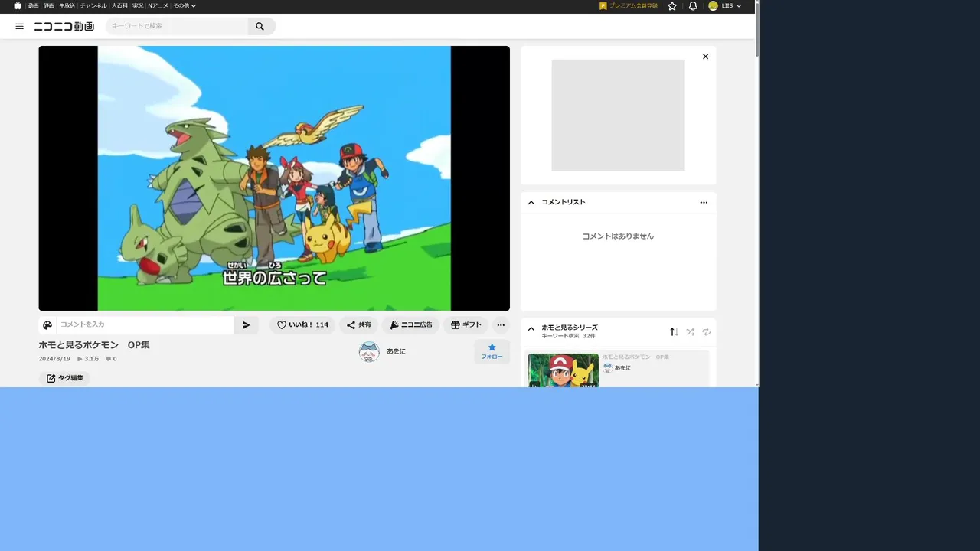Open the three-dot menu beside ギフト
980x551 pixels.
tap(500, 325)
